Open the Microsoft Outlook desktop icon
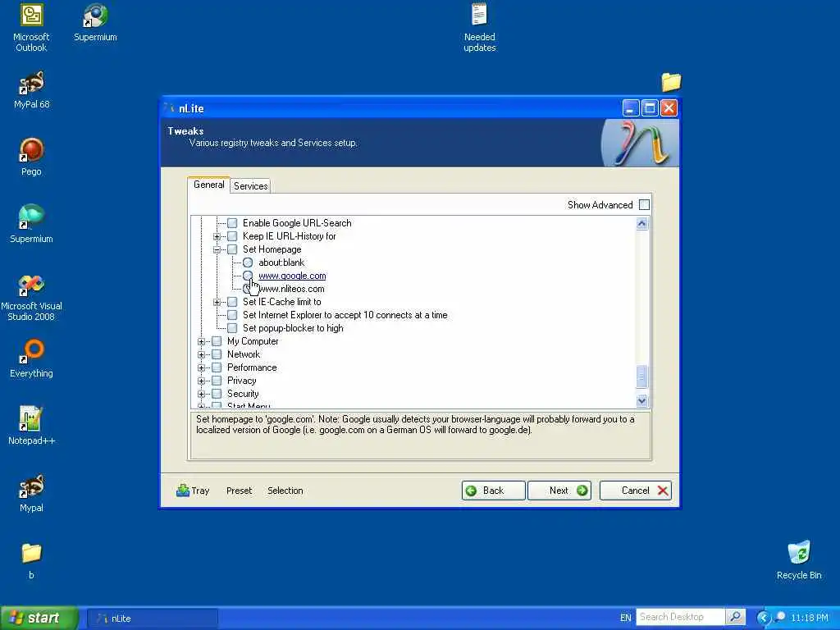Screen dimensions: 840x630 pyautogui.click(x=31, y=27)
